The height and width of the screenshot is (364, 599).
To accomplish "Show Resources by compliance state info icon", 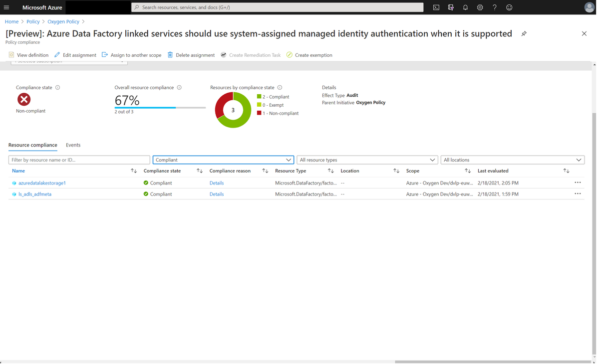I will [280, 88].
